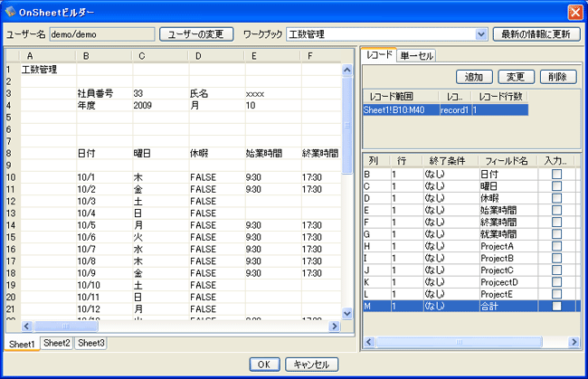Open the Sheet3 sheet tab

pos(90,344)
